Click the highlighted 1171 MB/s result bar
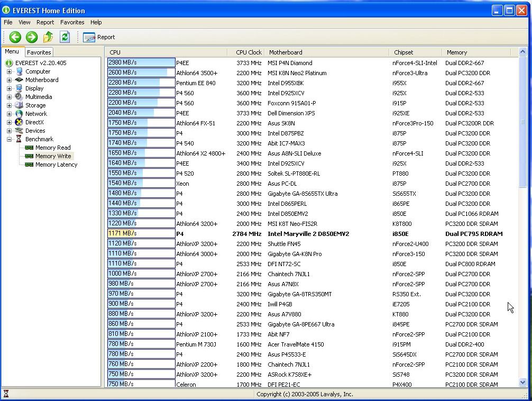The width and height of the screenshot is (532, 401). point(141,233)
